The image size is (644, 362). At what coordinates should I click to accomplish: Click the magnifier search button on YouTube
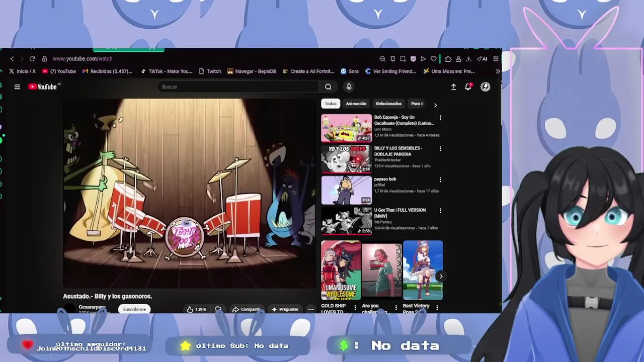[328, 87]
